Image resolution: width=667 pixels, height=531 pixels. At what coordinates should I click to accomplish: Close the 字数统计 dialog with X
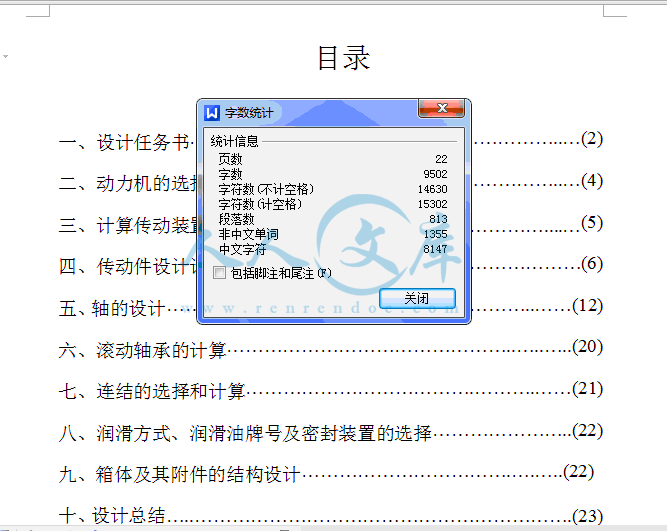point(442,108)
